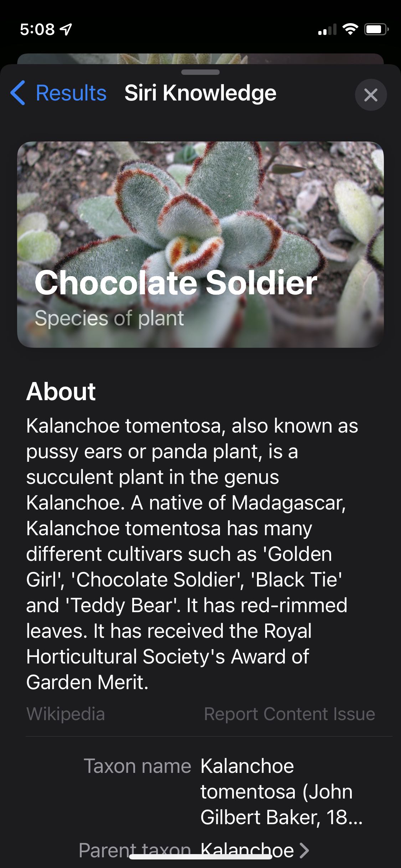The image size is (401, 868).
Task: Tap the Kalanchoe tomentosa description paragraph
Action: [192, 554]
